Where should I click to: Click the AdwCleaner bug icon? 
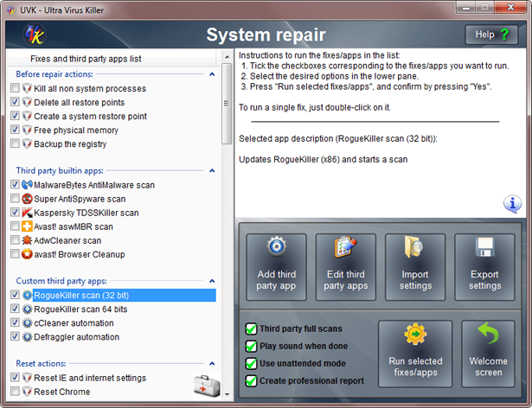click(27, 240)
